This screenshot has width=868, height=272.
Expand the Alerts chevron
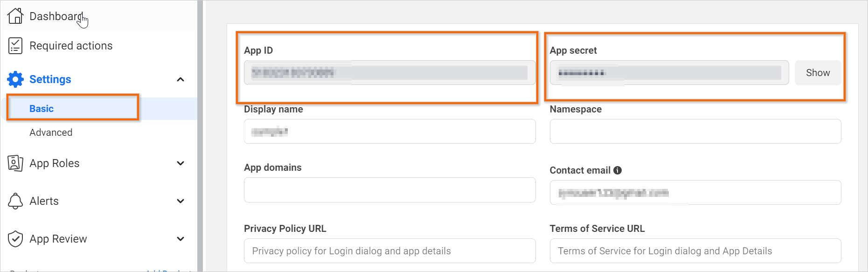181,201
